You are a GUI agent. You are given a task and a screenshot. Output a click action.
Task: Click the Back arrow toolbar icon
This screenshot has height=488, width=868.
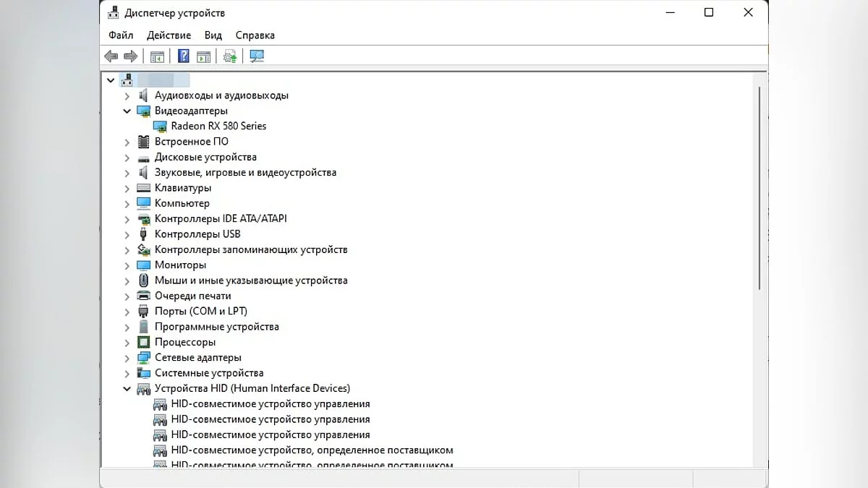pos(111,56)
